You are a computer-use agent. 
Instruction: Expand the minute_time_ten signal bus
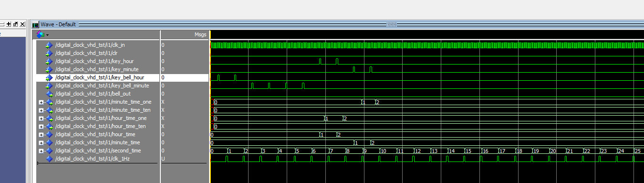[41, 110]
